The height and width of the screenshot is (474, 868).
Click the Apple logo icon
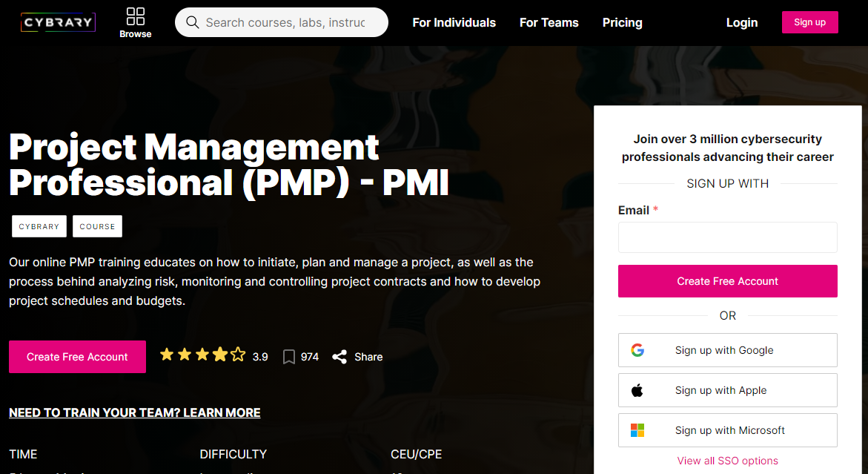(637, 389)
